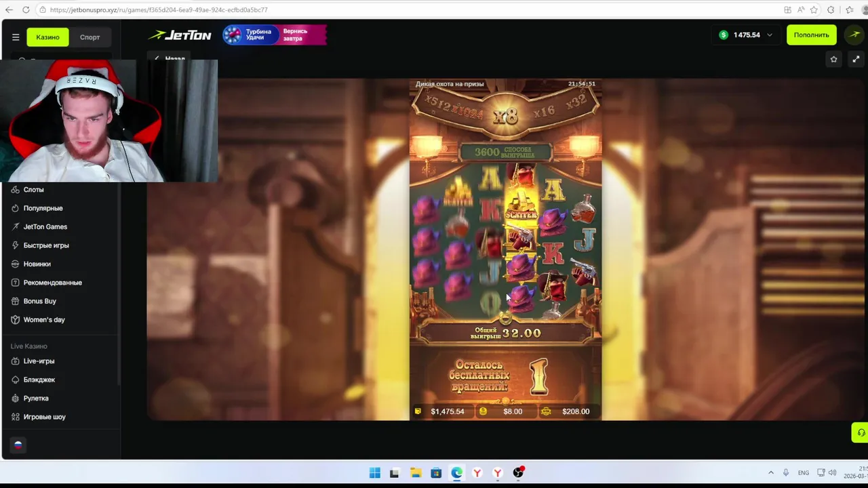Image resolution: width=868 pixels, height=488 pixels.
Task: Click the Пополнить deposit button
Action: pos(811,35)
